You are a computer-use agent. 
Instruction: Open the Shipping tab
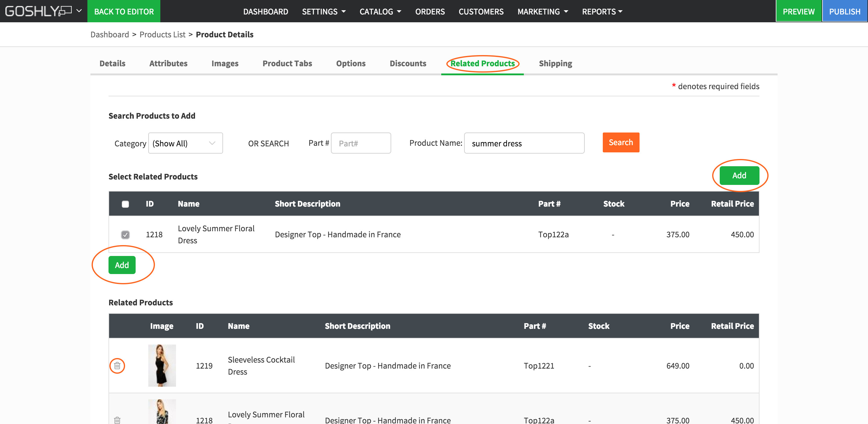click(555, 63)
